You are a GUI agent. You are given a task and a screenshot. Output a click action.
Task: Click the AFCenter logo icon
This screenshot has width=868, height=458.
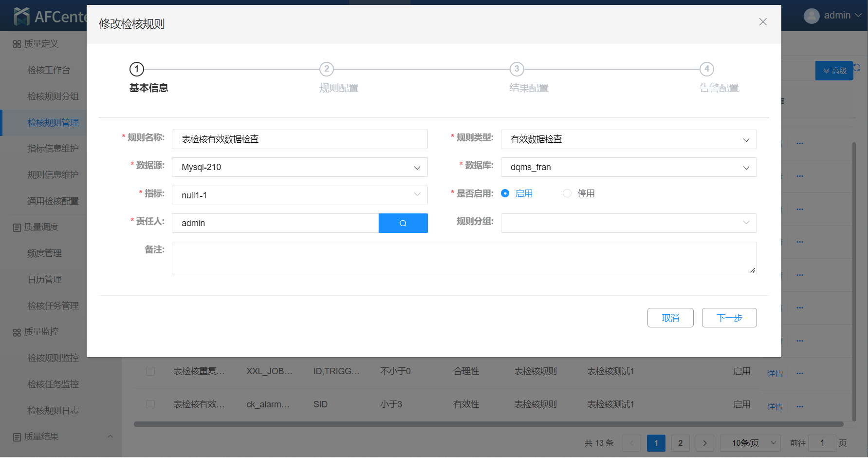click(x=22, y=16)
